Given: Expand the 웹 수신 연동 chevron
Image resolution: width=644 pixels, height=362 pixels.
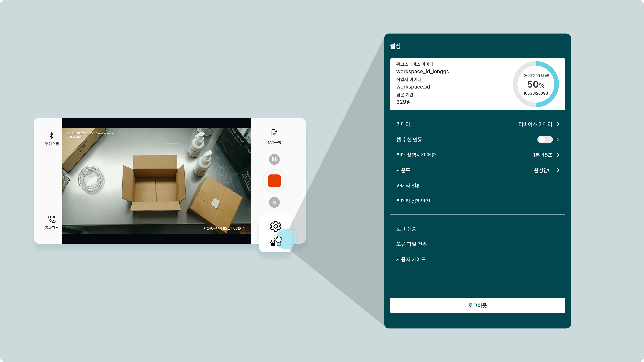Looking at the screenshot, I should tap(558, 139).
